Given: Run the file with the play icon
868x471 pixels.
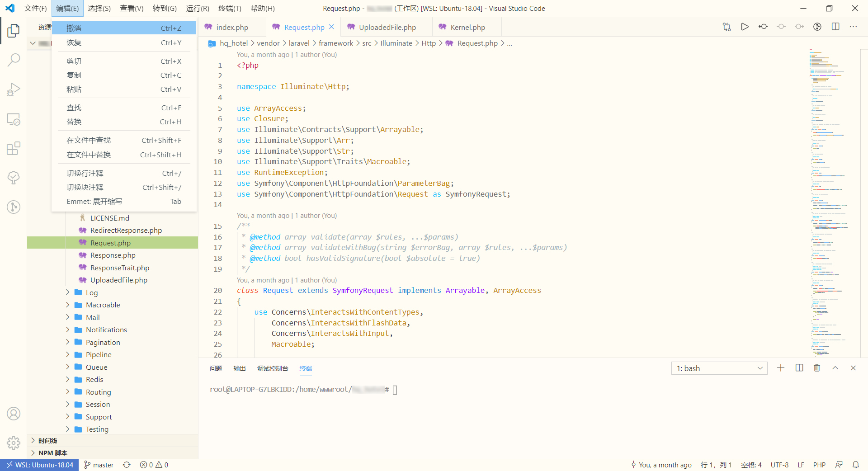Looking at the screenshot, I should point(745,27).
